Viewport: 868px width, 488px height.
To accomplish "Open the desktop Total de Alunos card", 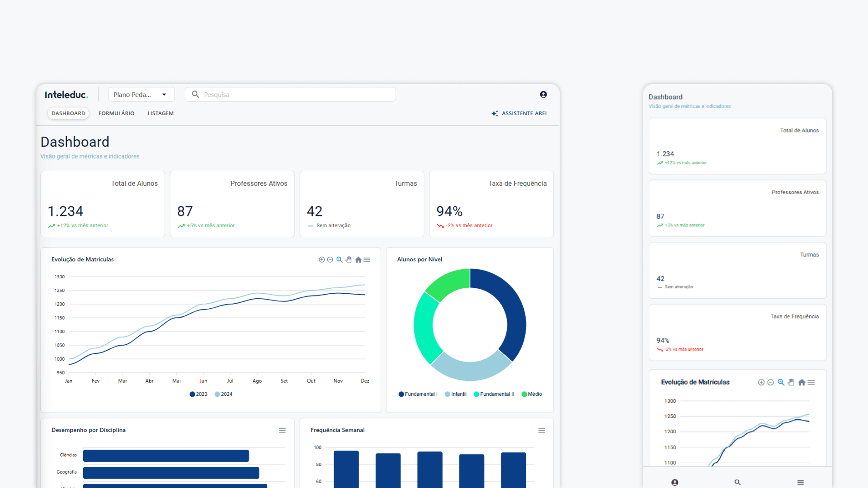I will [103, 204].
